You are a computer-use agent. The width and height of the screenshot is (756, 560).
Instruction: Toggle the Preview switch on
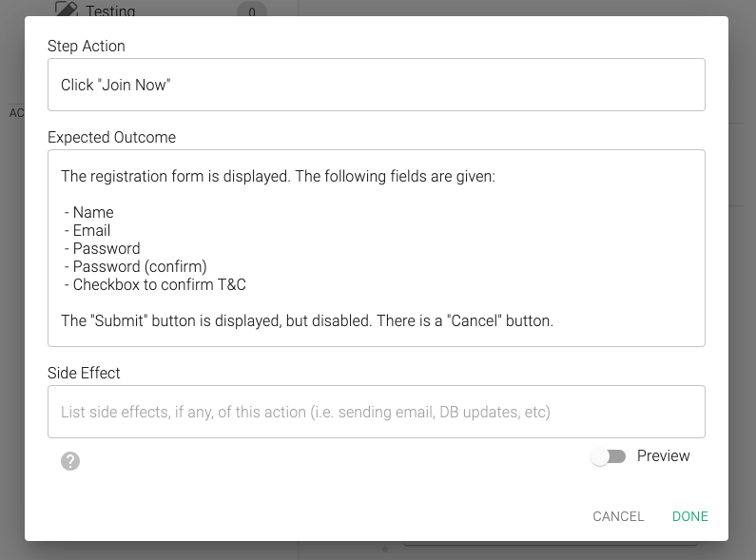608,456
